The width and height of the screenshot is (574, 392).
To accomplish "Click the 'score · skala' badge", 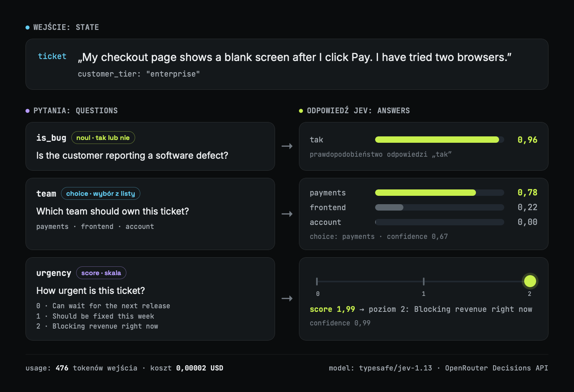I will pos(101,273).
